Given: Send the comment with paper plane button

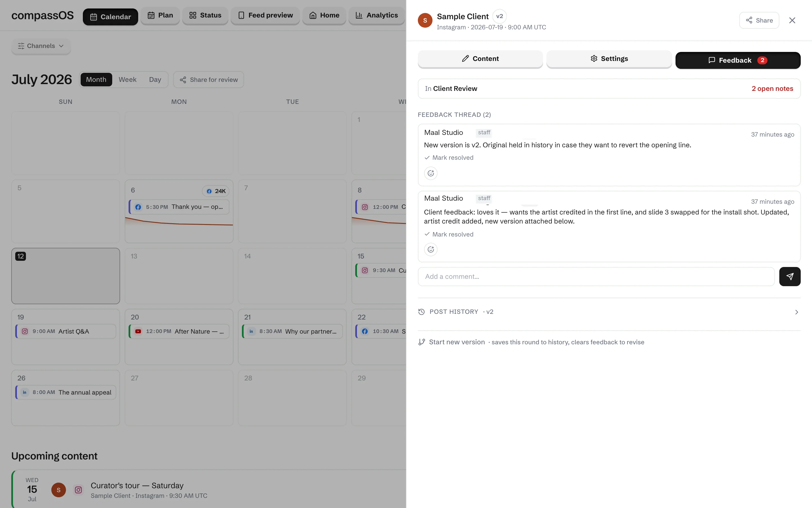Looking at the screenshot, I should (x=789, y=277).
